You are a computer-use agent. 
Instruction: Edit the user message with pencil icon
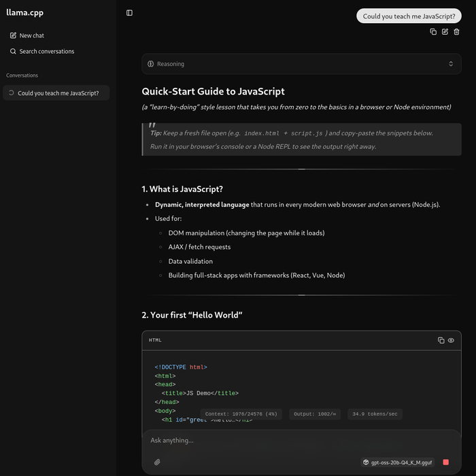445,32
